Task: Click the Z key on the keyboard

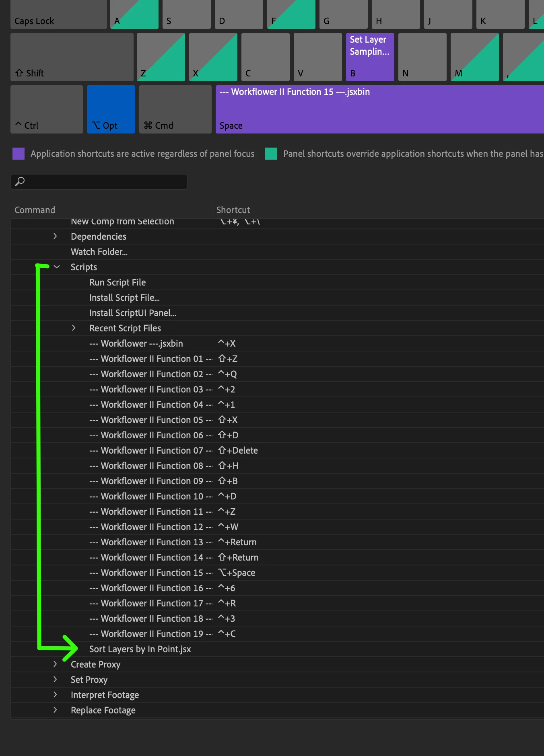Action: (161, 57)
